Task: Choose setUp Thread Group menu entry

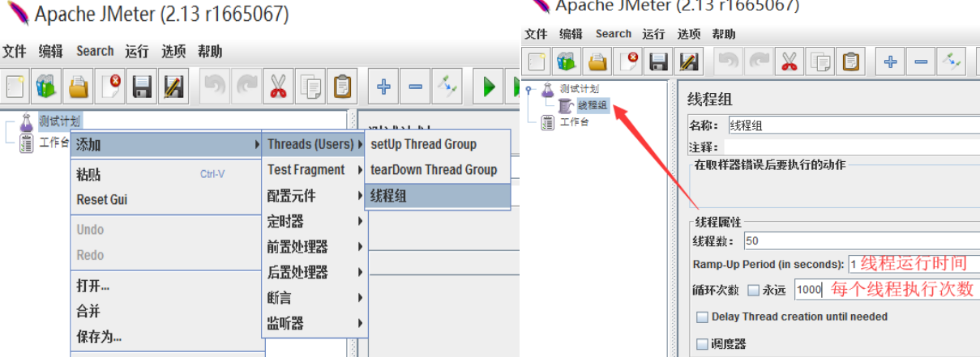Action: click(439, 144)
